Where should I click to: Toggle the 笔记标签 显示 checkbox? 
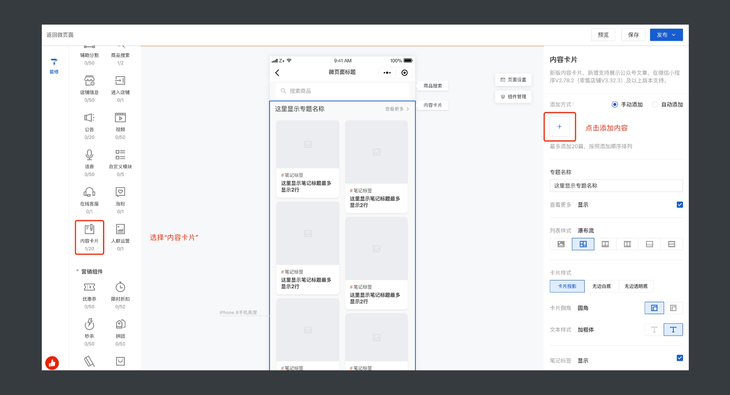pos(680,358)
